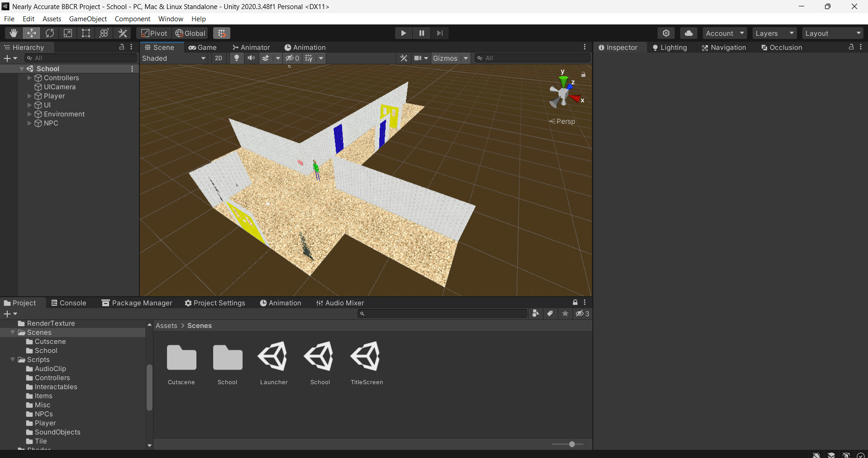
Task: Open the Account dropdown
Action: pyautogui.click(x=725, y=33)
